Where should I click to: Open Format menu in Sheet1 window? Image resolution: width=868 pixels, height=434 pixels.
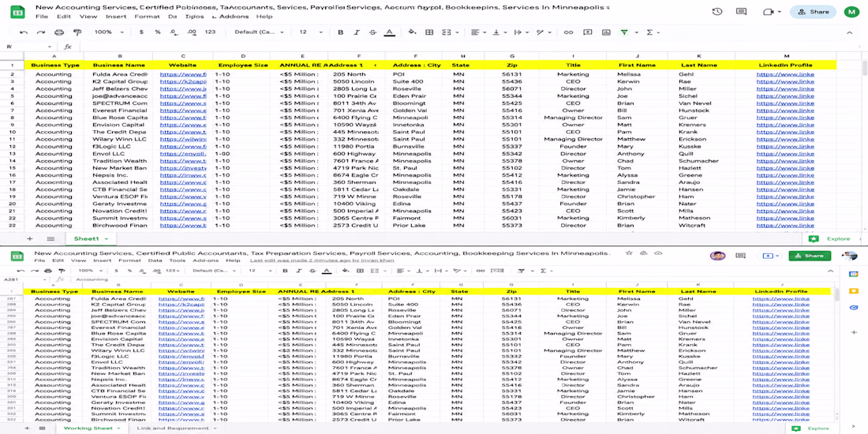(x=147, y=17)
